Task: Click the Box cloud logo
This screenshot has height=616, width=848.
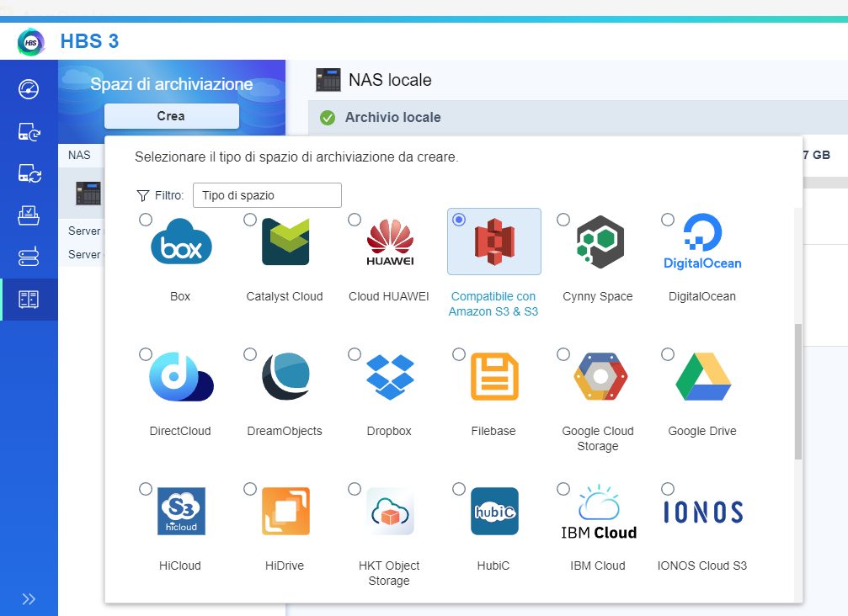Action: click(x=181, y=242)
